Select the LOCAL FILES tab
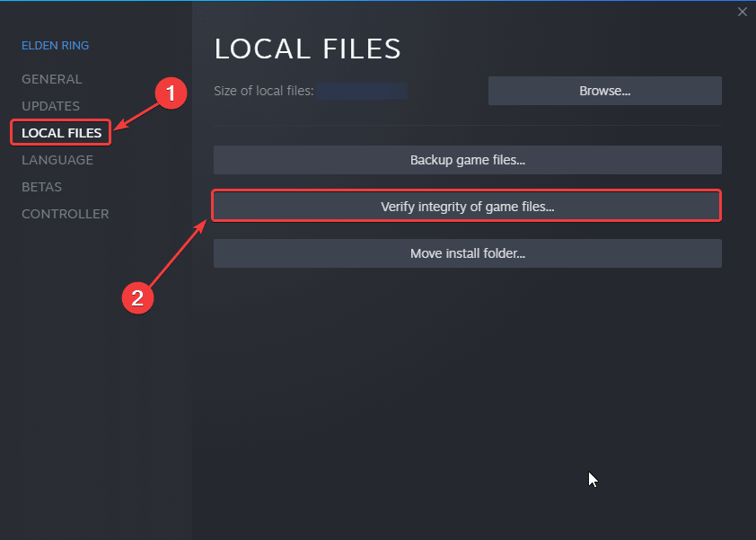756x540 pixels. (x=61, y=133)
